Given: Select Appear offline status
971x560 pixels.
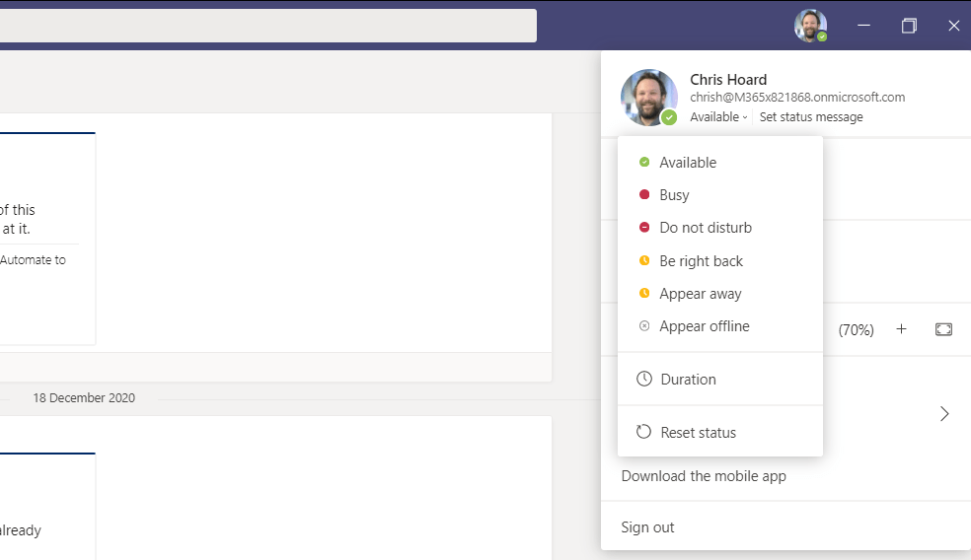Looking at the screenshot, I should [704, 326].
